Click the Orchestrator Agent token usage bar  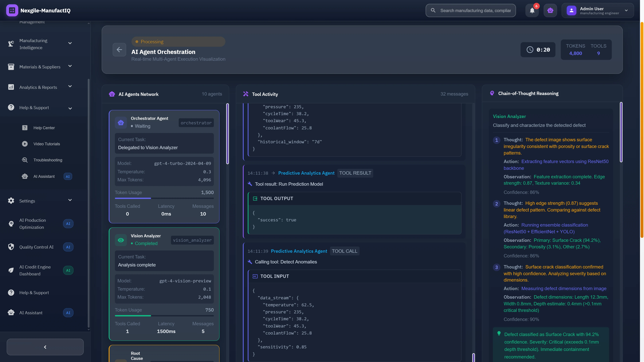click(x=164, y=198)
